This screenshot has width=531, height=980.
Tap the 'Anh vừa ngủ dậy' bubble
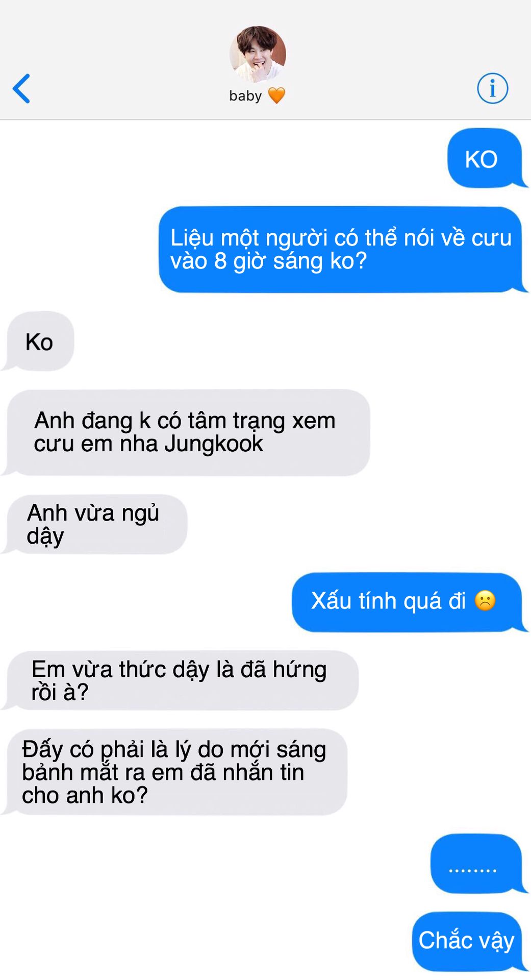click(x=95, y=524)
